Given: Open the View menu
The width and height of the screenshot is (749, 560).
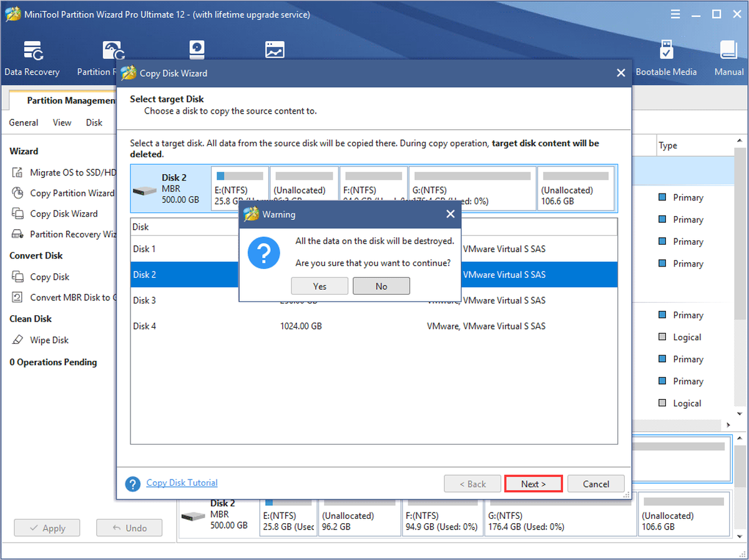Looking at the screenshot, I should tap(62, 122).
